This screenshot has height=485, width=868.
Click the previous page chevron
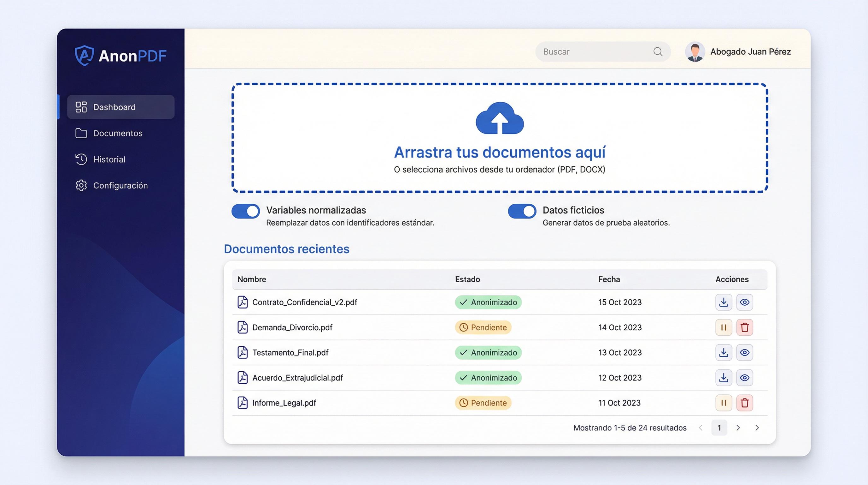click(x=701, y=428)
